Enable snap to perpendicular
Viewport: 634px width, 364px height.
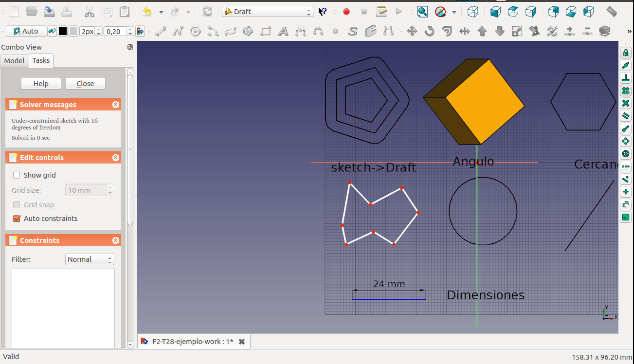click(626, 78)
